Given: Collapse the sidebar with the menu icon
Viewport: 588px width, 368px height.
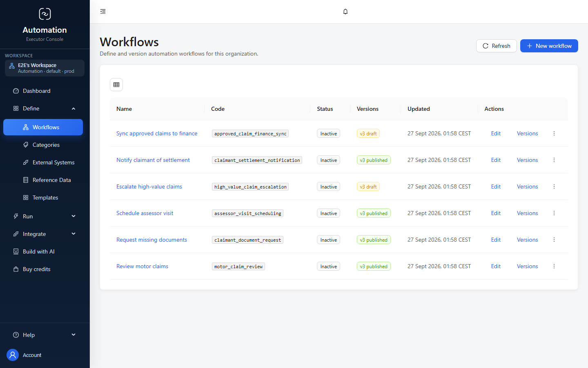Looking at the screenshot, I should (103, 11).
